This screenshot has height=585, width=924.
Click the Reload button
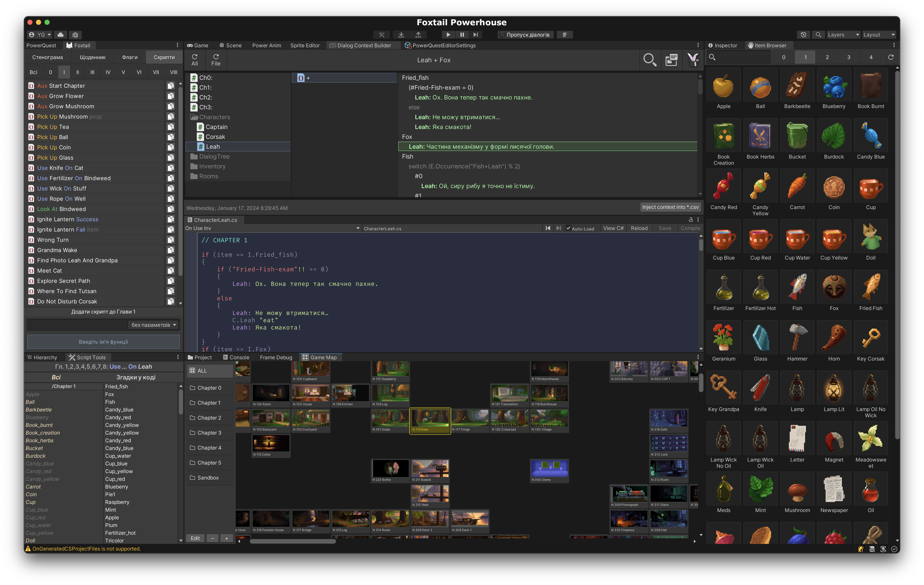tap(639, 228)
